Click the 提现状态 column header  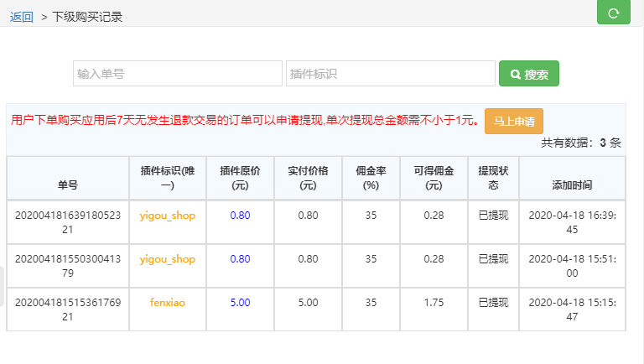click(x=493, y=178)
